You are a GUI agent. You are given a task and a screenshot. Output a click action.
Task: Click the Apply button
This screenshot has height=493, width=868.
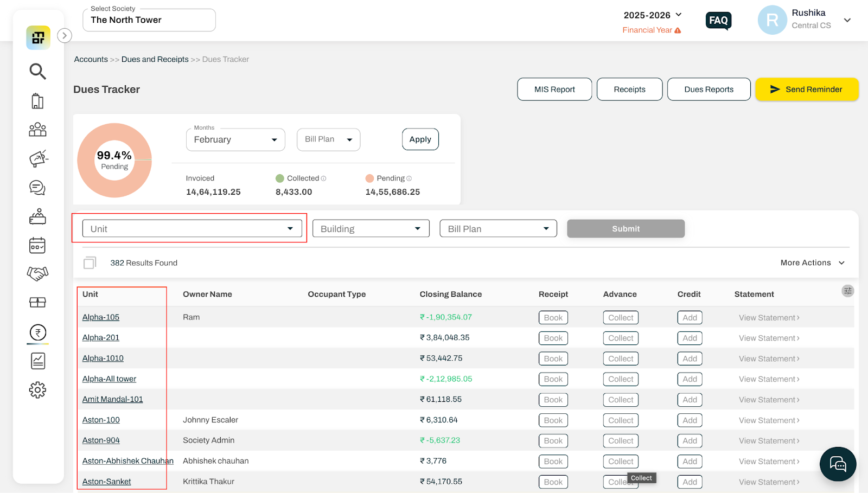[x=420, y=139]
